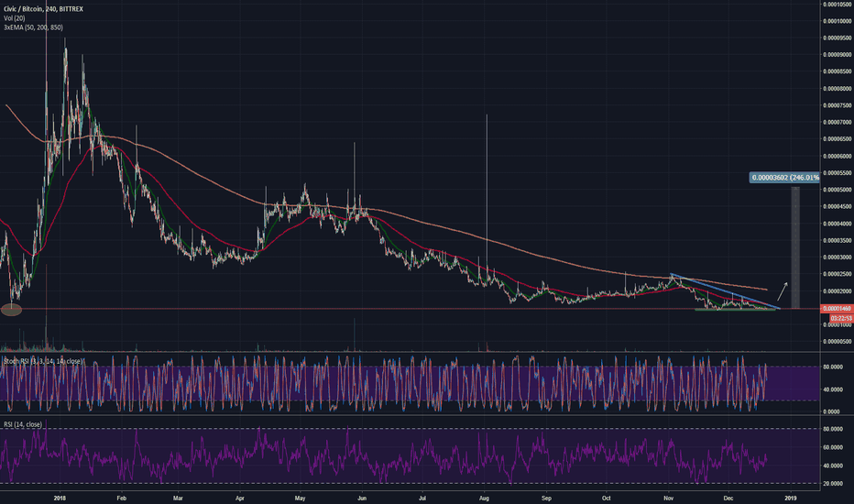
Task: Select the Vol (20) indicator label
Action: tap(14, 18)
